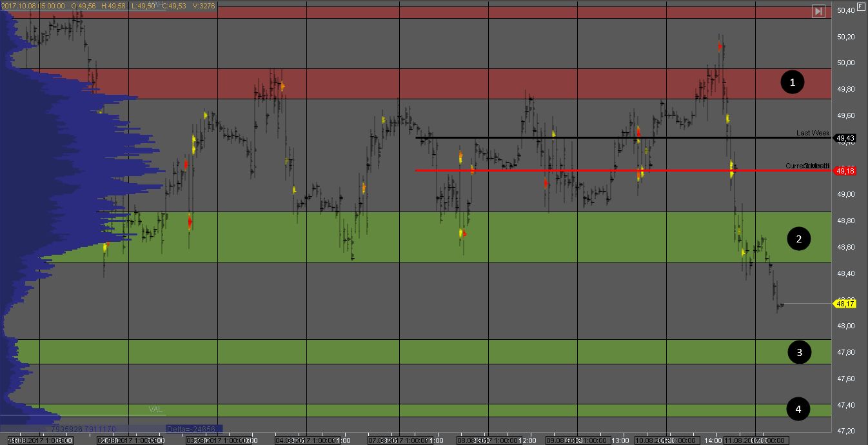Click the scroll-to-latest-bar arrow icon
Screen dimensions: 868x445
(x=818, y=11)
